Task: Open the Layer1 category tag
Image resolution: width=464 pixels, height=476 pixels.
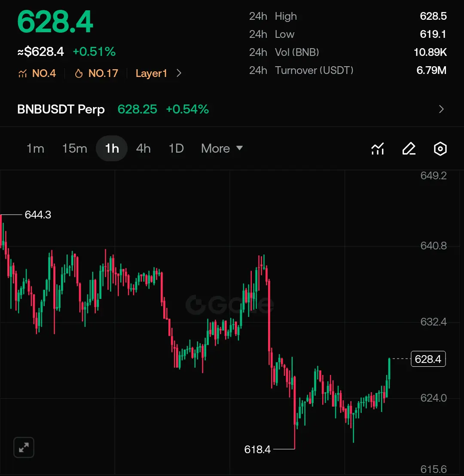Action: 151,74
